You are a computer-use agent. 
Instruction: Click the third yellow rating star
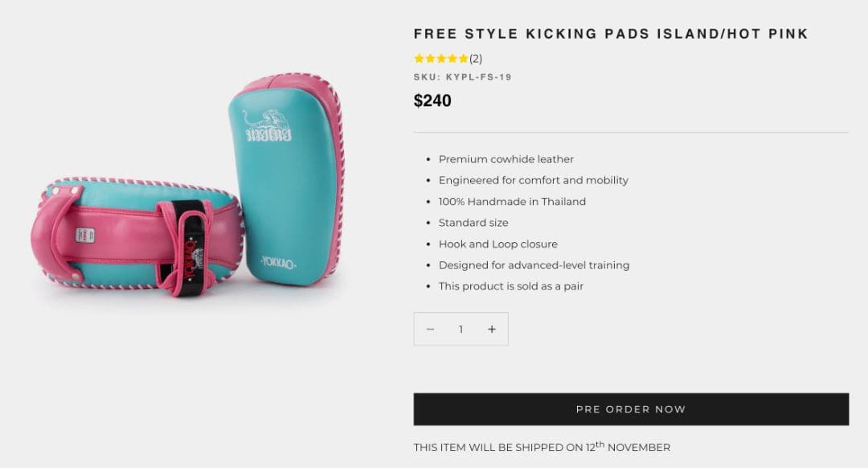click(441, 58)
